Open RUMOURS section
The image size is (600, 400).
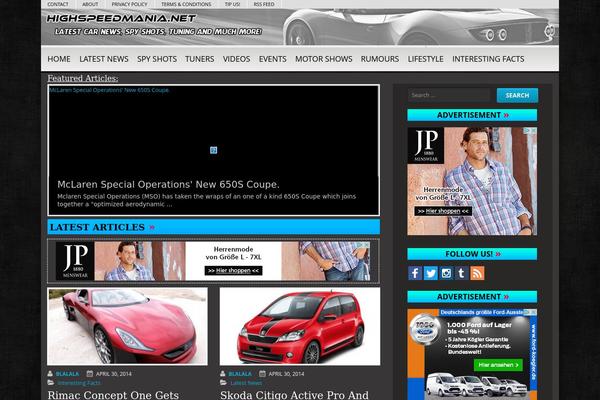point(380,59)
